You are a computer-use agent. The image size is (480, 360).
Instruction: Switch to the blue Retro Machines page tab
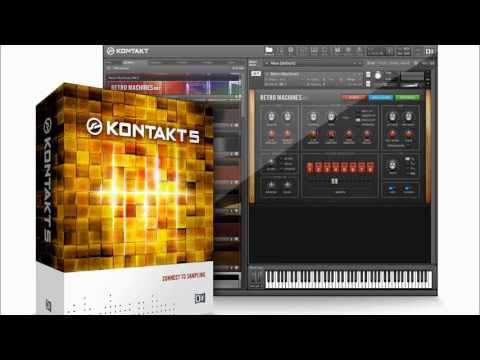click(381, 97)
